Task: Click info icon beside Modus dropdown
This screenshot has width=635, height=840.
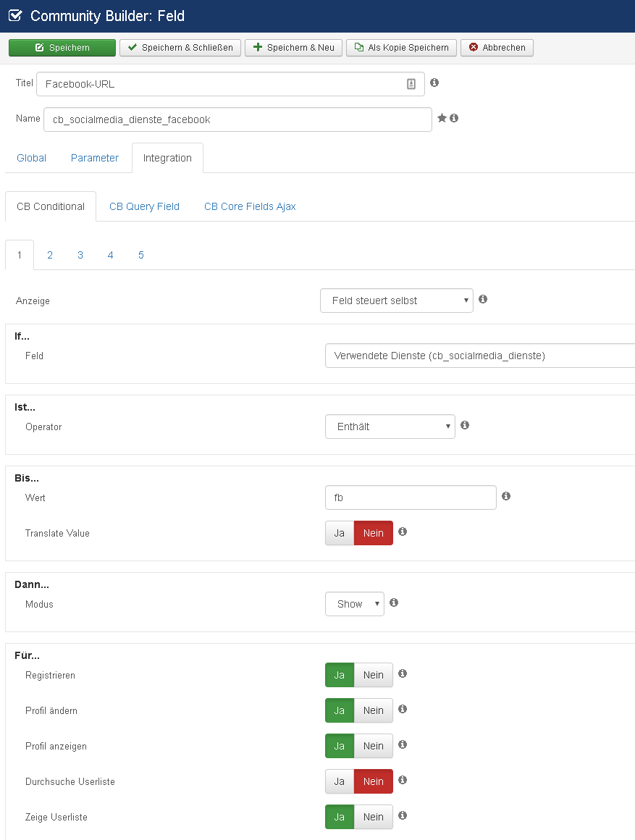Action: pyautogui.click(x=394, y=602)
